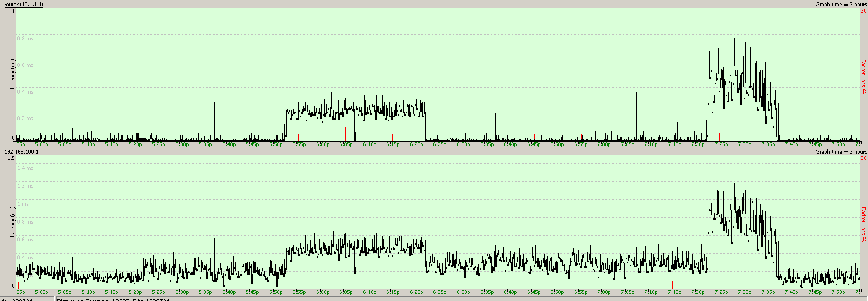Click the 0.8 ms gridline label on router graph
Image resolution: width=868 pixels, height=301 pixels.
(x=25, y=39)
